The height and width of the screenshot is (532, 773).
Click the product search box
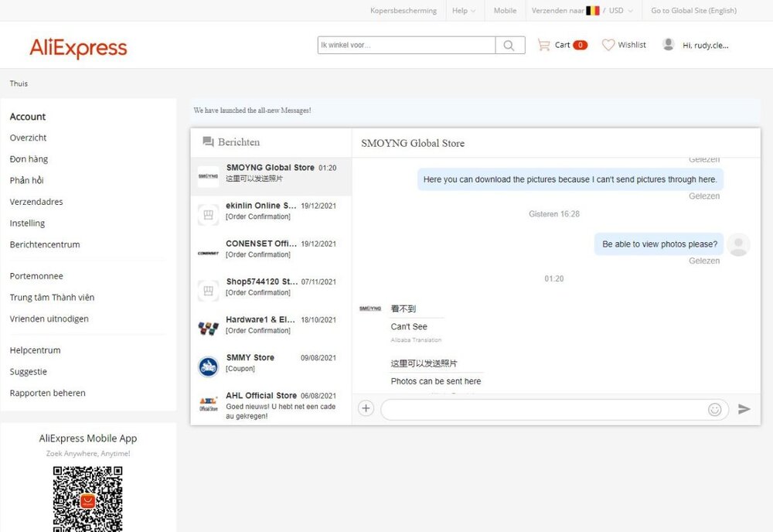pos(406,46)
